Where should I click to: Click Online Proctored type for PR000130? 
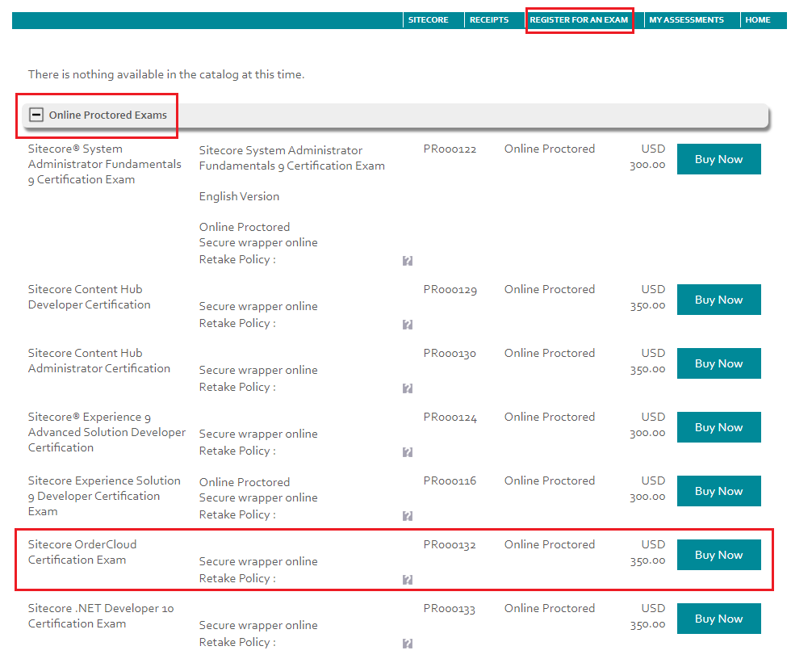550,353
